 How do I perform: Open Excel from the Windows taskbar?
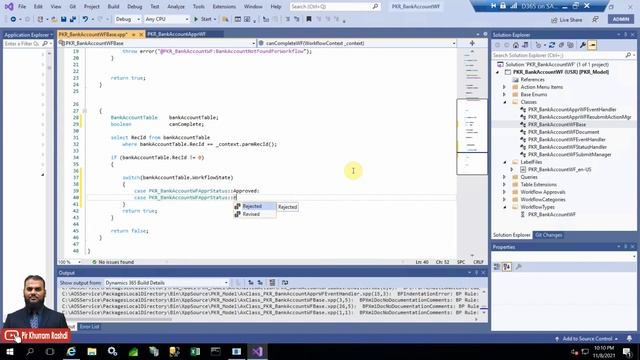pyautogui.click(x=195, y=351)
